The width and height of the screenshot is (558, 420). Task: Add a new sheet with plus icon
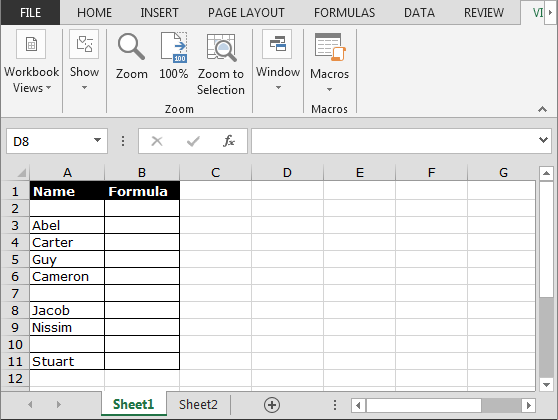(272, 405)
